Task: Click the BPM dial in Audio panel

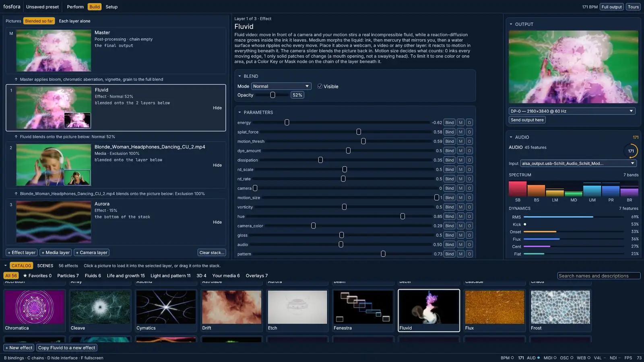Action: 631,151
